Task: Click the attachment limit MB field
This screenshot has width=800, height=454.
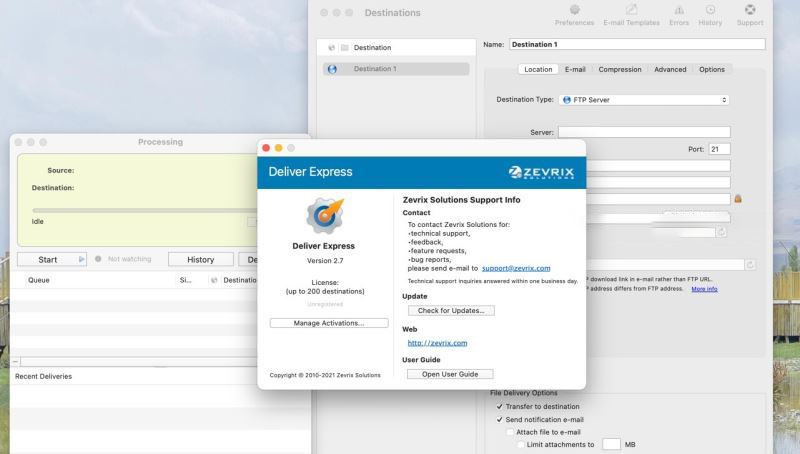Action: [x=611, y=444]
